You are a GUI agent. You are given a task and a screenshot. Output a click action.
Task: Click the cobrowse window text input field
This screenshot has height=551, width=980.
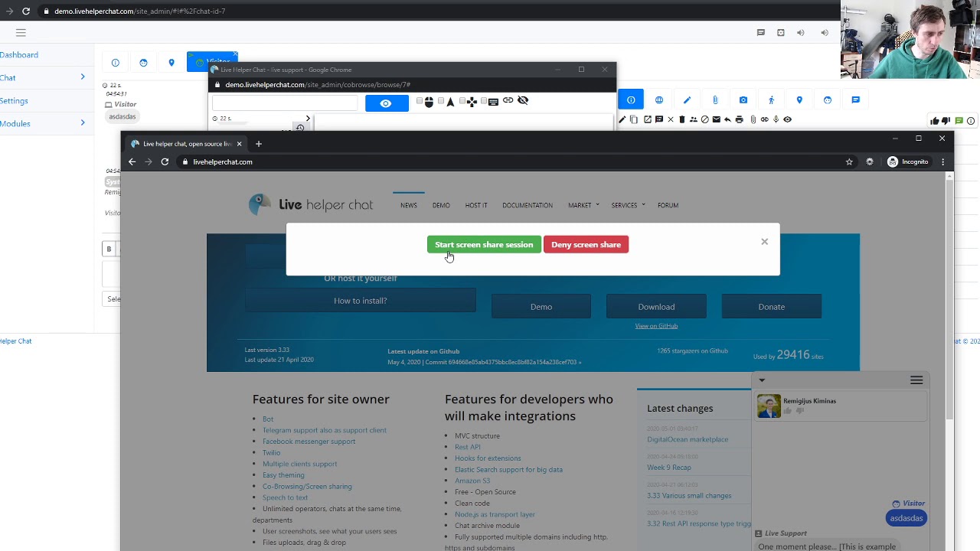tap(285, 103)
